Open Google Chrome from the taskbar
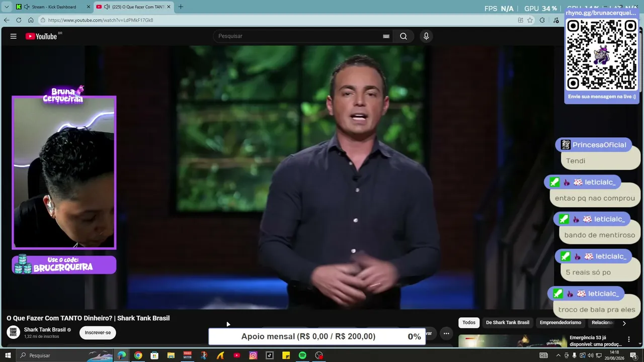Screen dimensions: 644x362 (138, 355)
